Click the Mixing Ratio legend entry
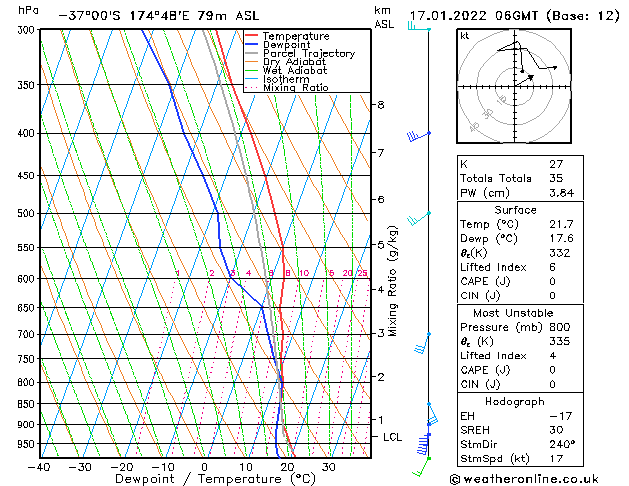Viewport: 629px width, 486px height. point(296,88)
